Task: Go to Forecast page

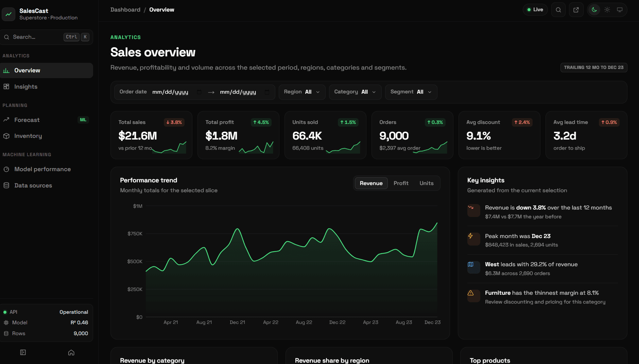Action: click(47, 120)
